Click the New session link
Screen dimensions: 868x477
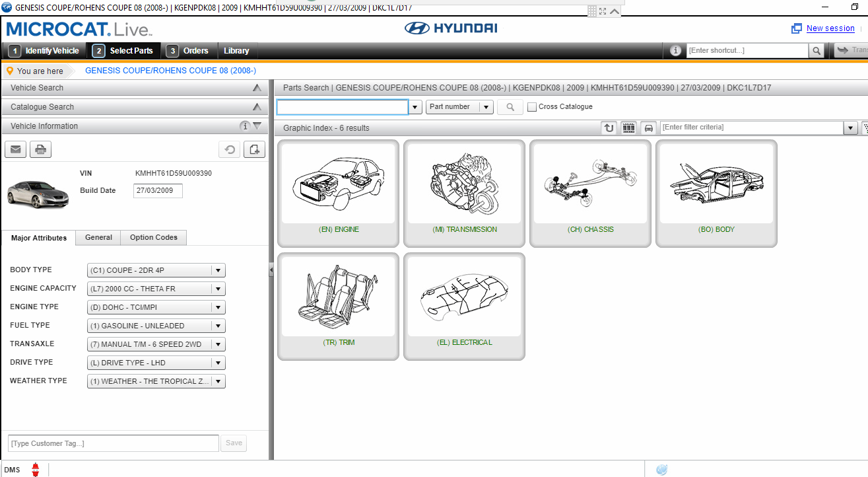(x=830, y=28)
